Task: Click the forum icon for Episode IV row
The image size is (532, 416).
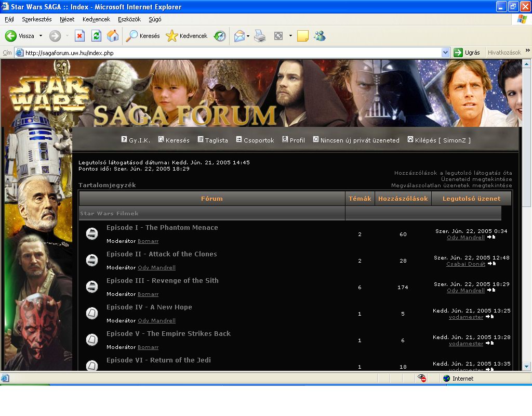Action: click(x=91, y=313)
